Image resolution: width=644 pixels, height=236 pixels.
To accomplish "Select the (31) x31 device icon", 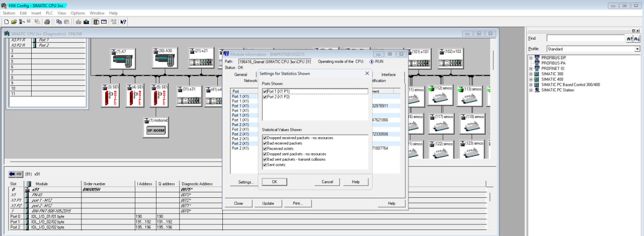I will (189, 95).
